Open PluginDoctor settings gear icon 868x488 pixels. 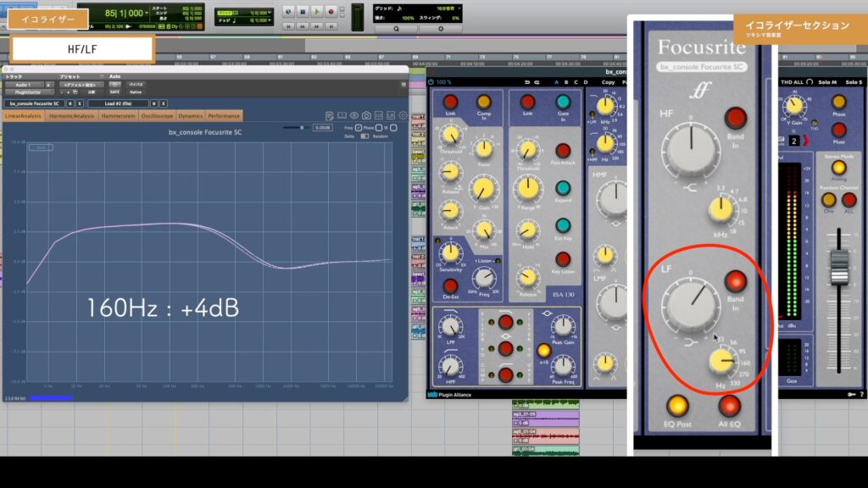tap(403, 115)
